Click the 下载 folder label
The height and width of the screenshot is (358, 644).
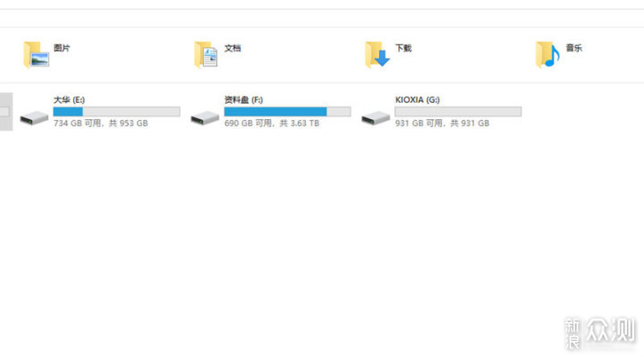point(403,48)
